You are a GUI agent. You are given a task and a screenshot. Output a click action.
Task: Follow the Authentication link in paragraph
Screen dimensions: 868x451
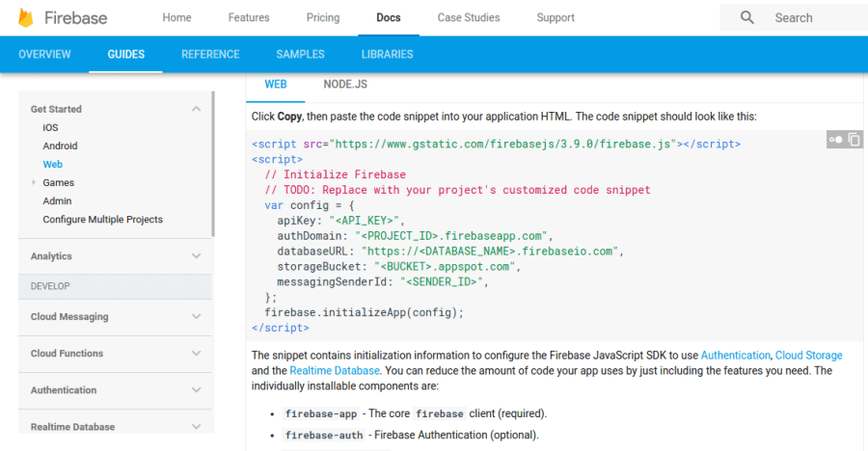coord(735,356)
